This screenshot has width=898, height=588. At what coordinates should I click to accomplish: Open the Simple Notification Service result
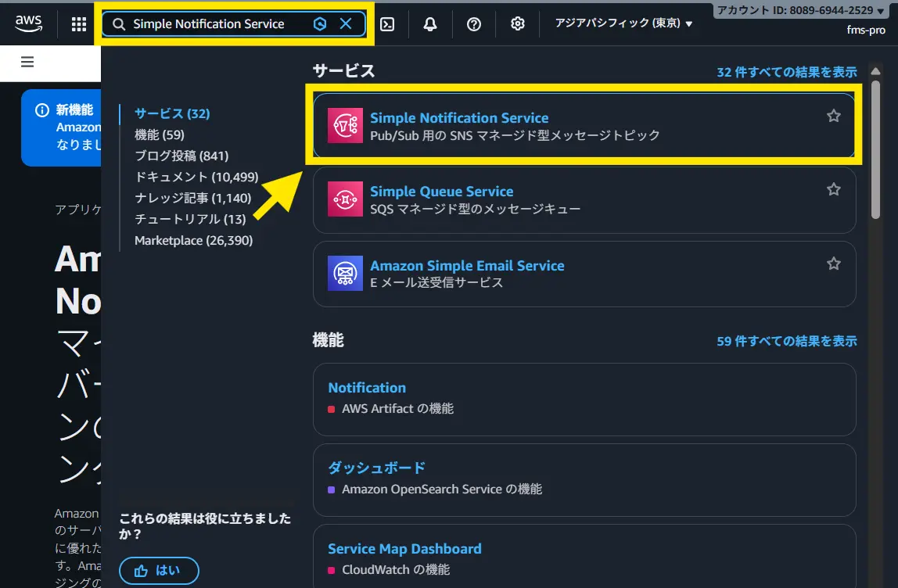tap(459, 118)
